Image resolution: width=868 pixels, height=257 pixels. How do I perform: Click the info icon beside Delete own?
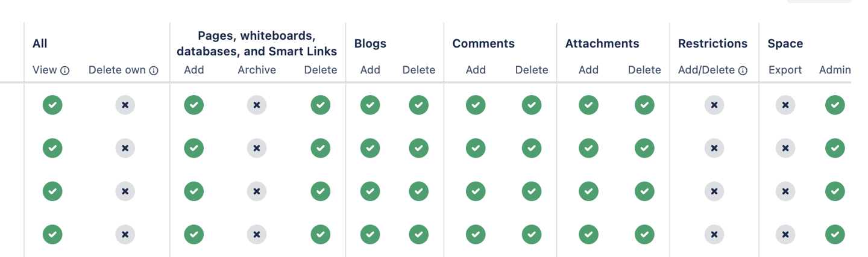coord(154,70)
